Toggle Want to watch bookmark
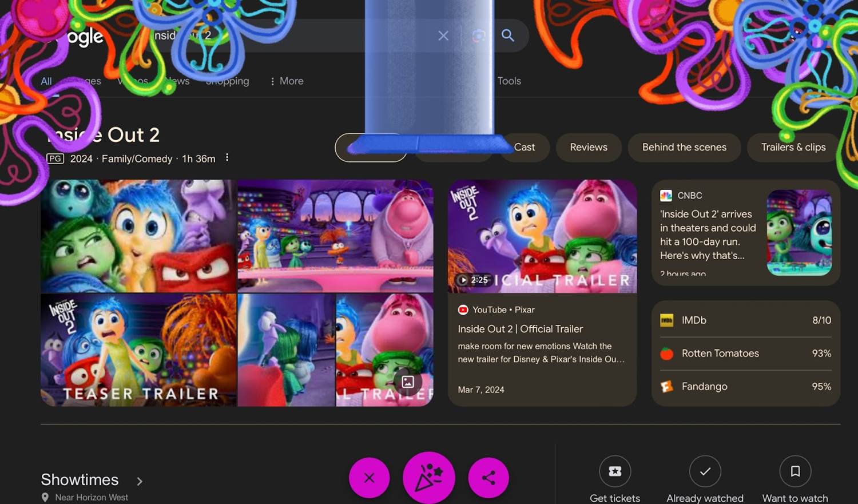 click(x=795, y=471)
